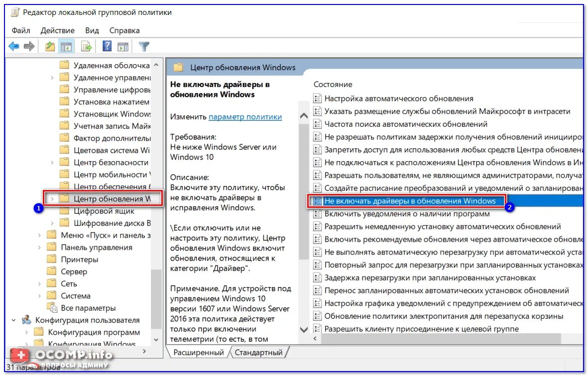Select Разрешить немедленную установку автоматических обновлений policy

coord(443,227)
